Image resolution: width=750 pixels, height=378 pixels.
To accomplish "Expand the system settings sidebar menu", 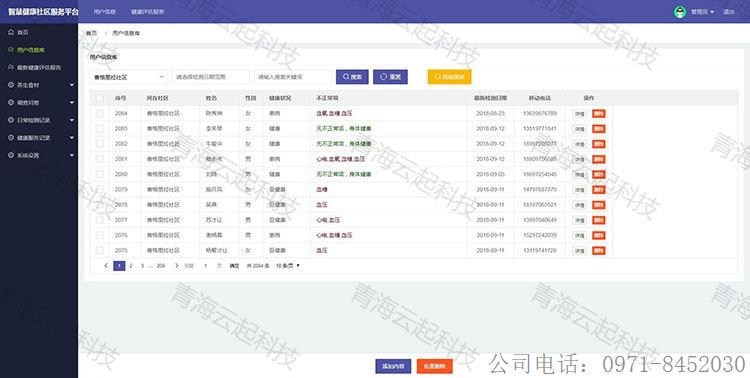I will (41, 156).
